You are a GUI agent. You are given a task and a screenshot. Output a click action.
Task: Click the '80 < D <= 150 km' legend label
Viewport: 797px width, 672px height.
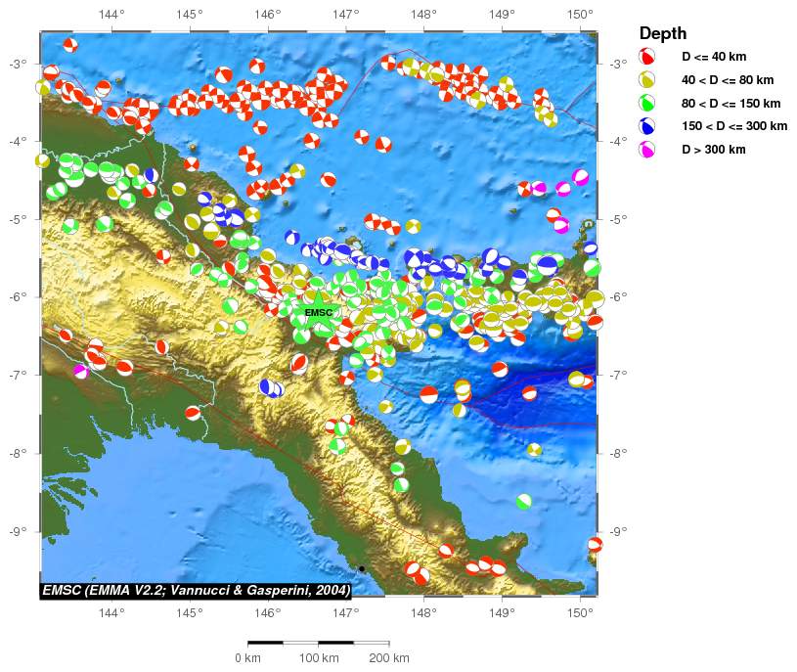[x=731, y=103]
